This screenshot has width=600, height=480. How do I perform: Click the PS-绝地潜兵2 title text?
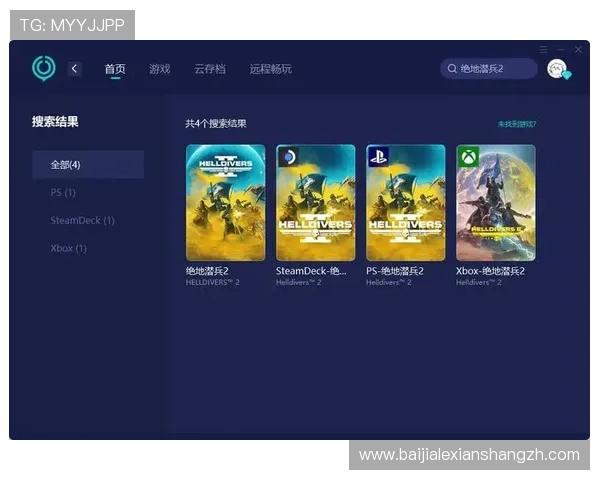pyautogui.click(x=395, y=271)
